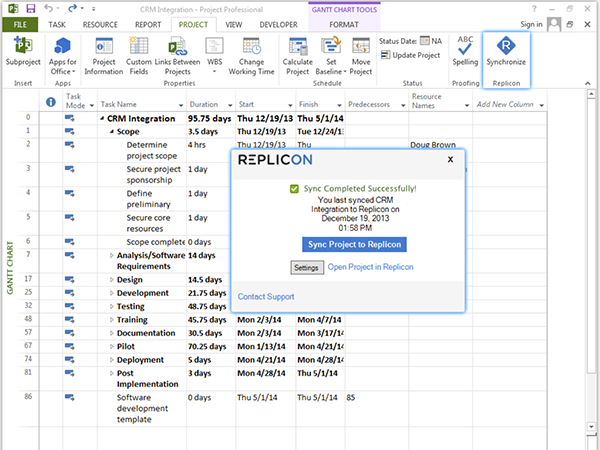Redo action in quick access toolbar

72,8
